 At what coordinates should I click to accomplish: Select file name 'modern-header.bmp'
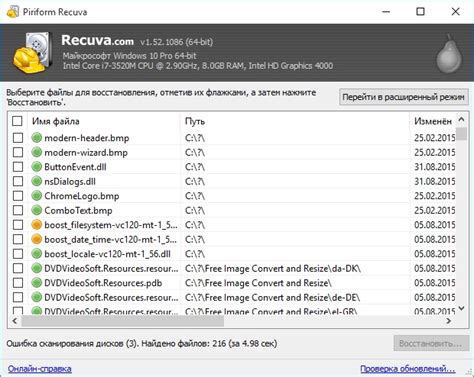coord(87,138)
